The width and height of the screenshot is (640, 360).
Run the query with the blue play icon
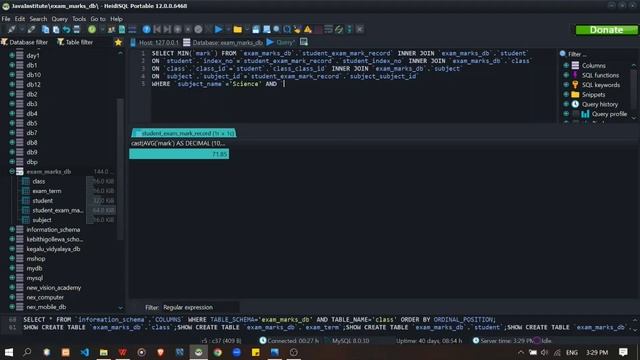(218, 29)
